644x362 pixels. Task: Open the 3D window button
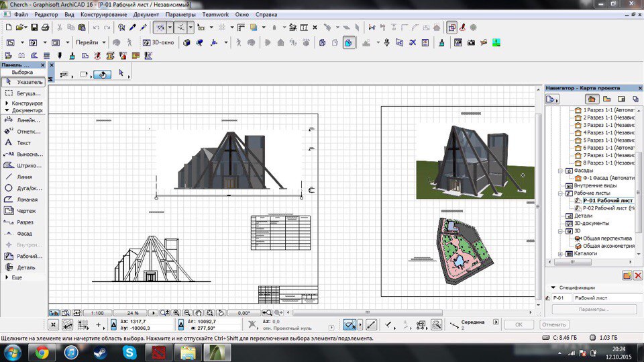[x=158, y=42]
